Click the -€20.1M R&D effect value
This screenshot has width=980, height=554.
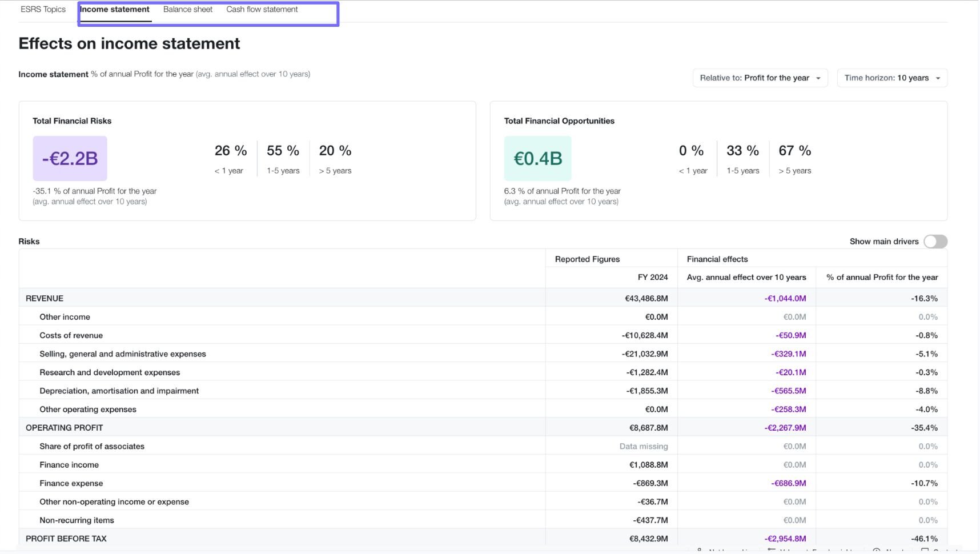(x=791, y=372)
